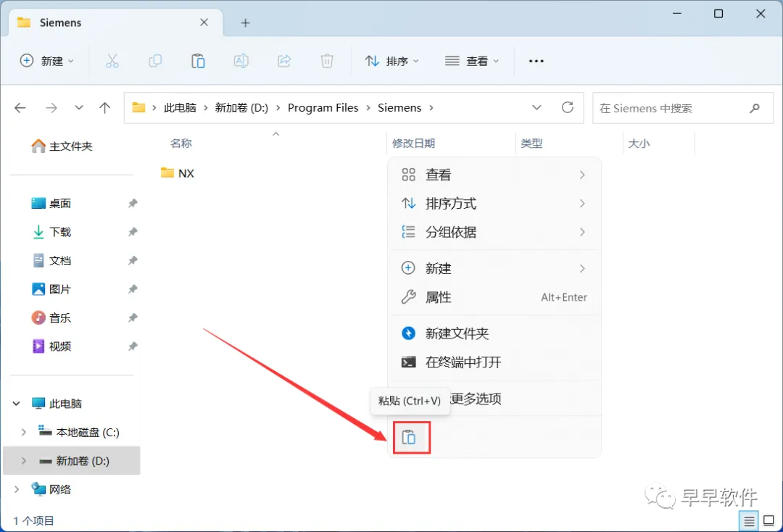
Task: Click the Rename icon in toolbar
Action: pos(241,61)
